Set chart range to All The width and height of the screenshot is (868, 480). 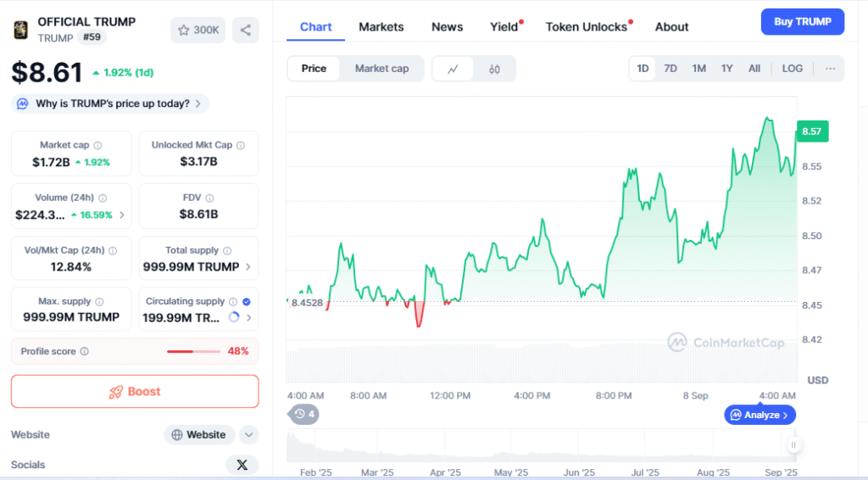tap(754, 69)
